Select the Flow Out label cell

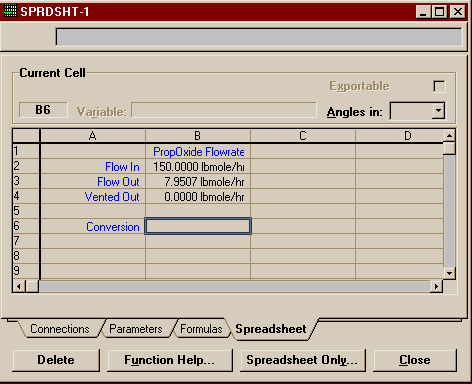click(93, 182)
